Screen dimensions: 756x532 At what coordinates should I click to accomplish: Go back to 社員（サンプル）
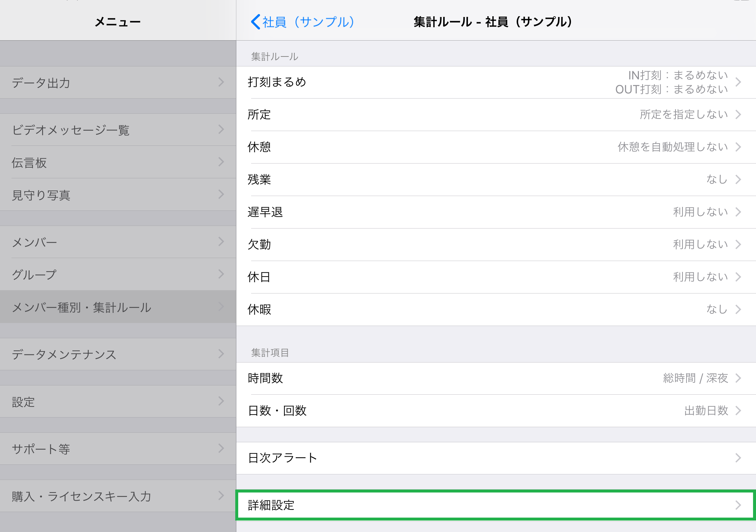pyautogui.click(x=302, y=22)
